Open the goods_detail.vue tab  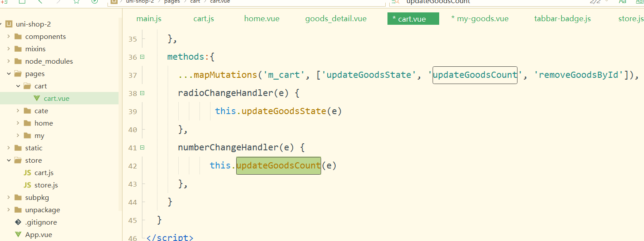pos(336,19)
